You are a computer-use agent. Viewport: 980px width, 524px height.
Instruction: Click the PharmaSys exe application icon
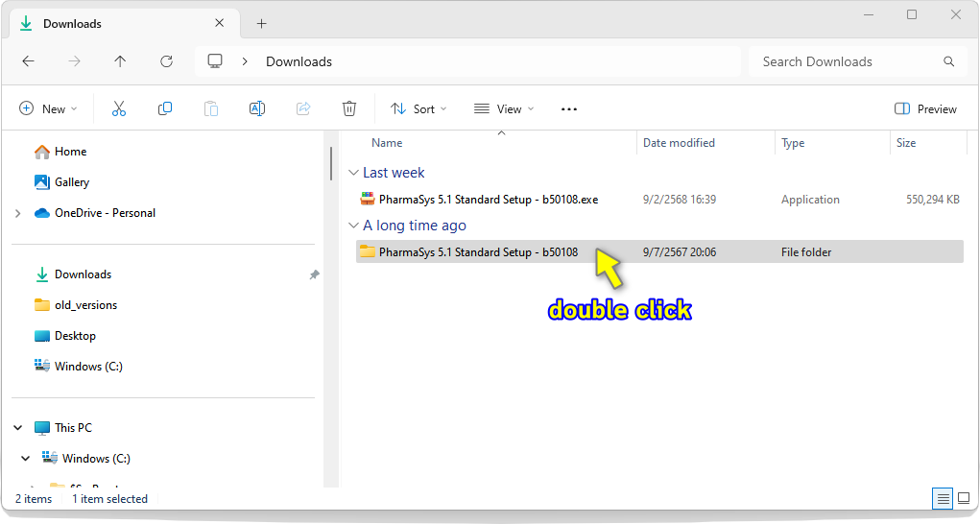point(368,200)
